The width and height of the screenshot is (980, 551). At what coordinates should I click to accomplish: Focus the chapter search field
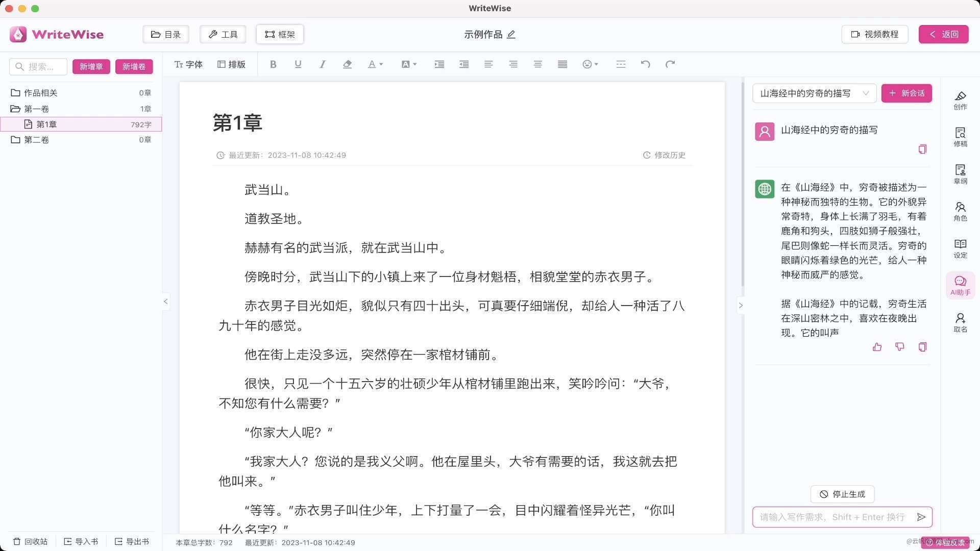pos(38,66)
